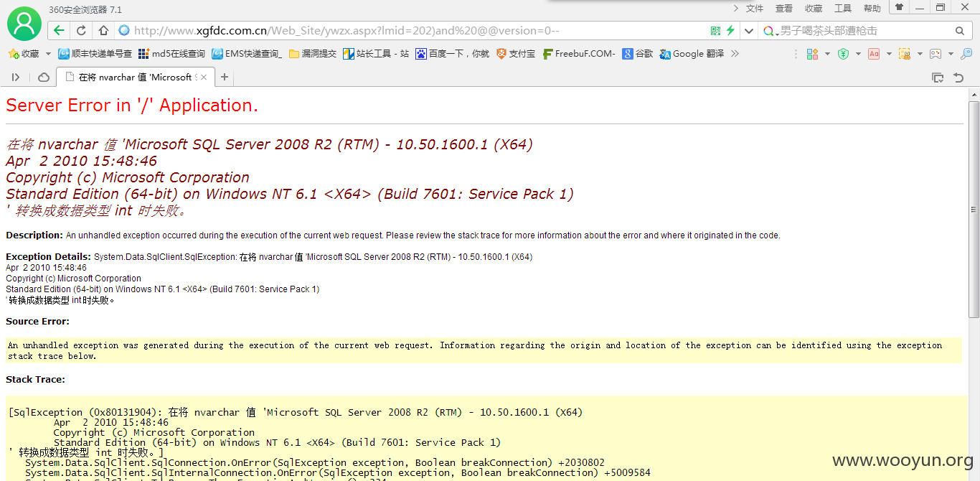Click the Server Error in '/' Application heading
The image size is (980, 481).
(x=132, y=106)
